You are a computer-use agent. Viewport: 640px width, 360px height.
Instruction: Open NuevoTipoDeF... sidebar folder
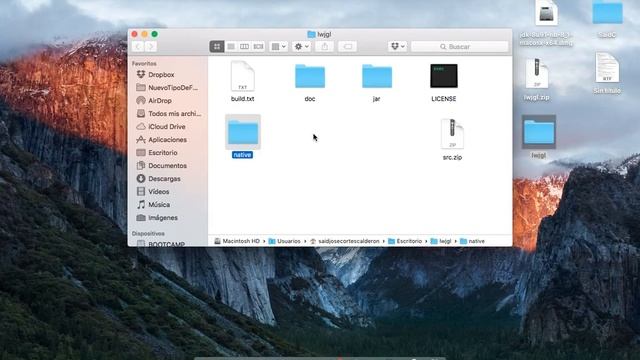click(173, 88)
